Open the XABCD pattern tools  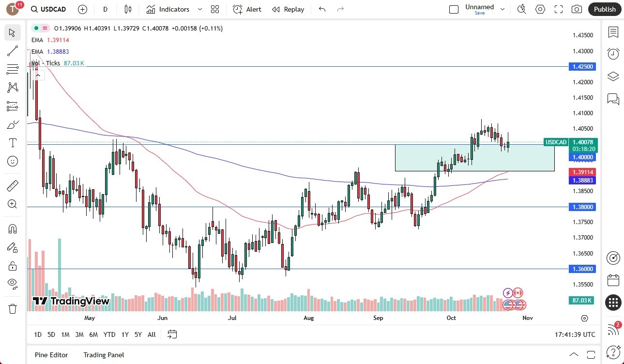tap(12, 87)
